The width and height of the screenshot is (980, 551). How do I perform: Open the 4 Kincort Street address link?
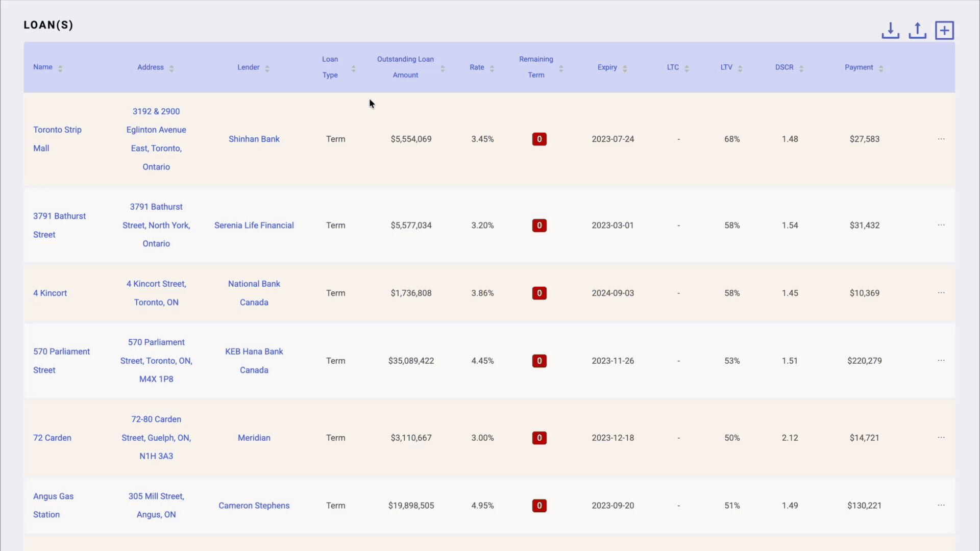point(156,284)
